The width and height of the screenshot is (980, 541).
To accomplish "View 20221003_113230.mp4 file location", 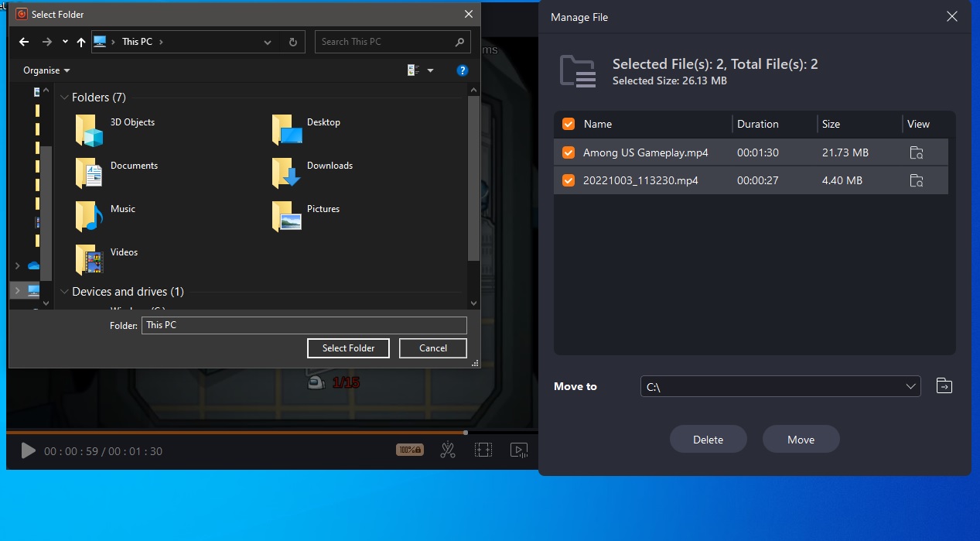I will (x=917, y=180).
